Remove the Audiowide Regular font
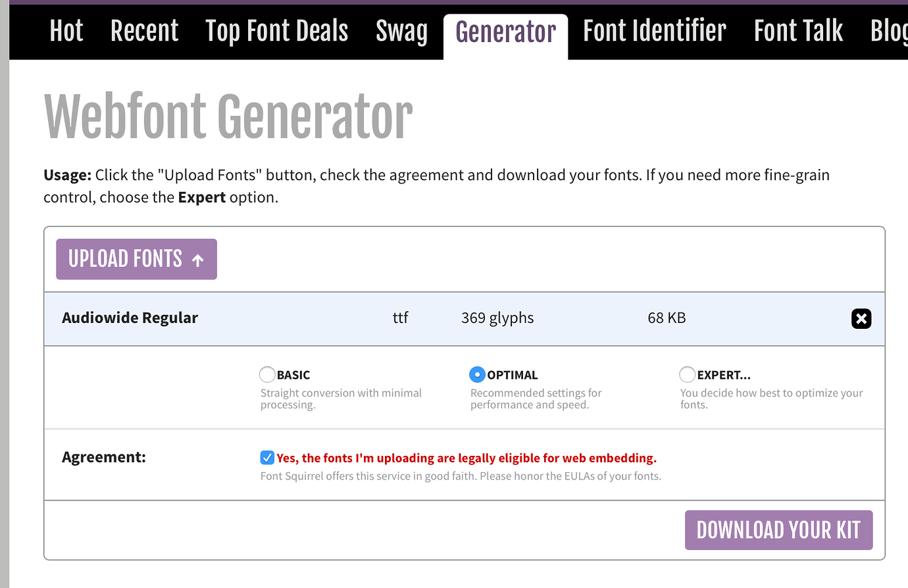 click(x=861, y=318)
